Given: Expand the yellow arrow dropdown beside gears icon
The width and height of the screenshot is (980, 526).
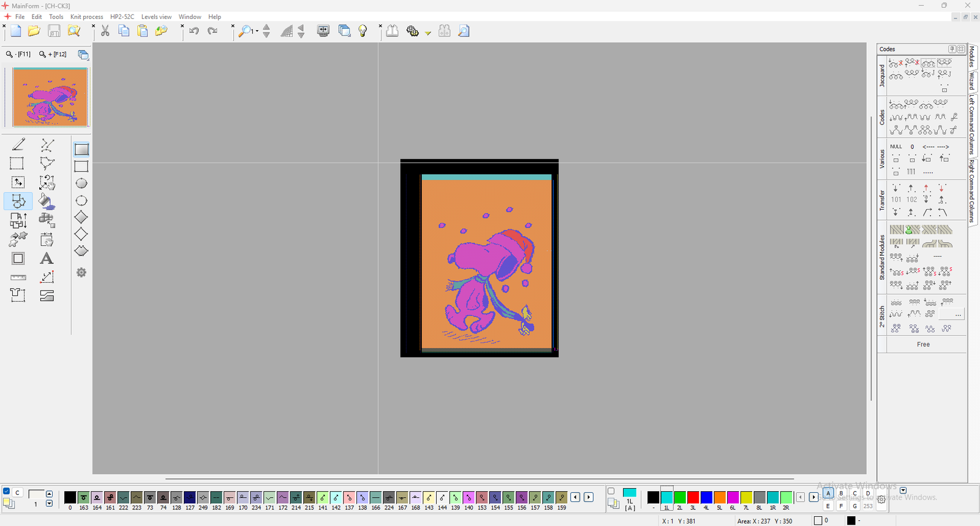Looking at the screenshot, I should (x=428, y=32).
